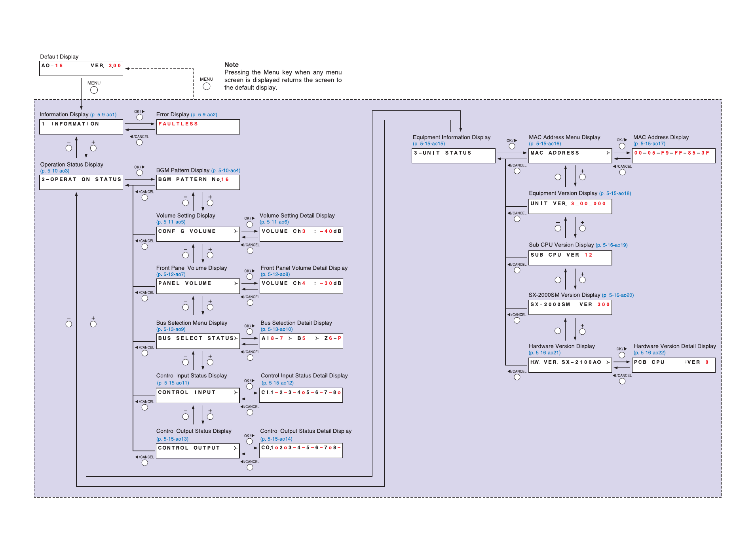Viewport: 756px width, 534px height.
Task: Select the HW. VER. SX-2100AO box
Action: [570, 365]
